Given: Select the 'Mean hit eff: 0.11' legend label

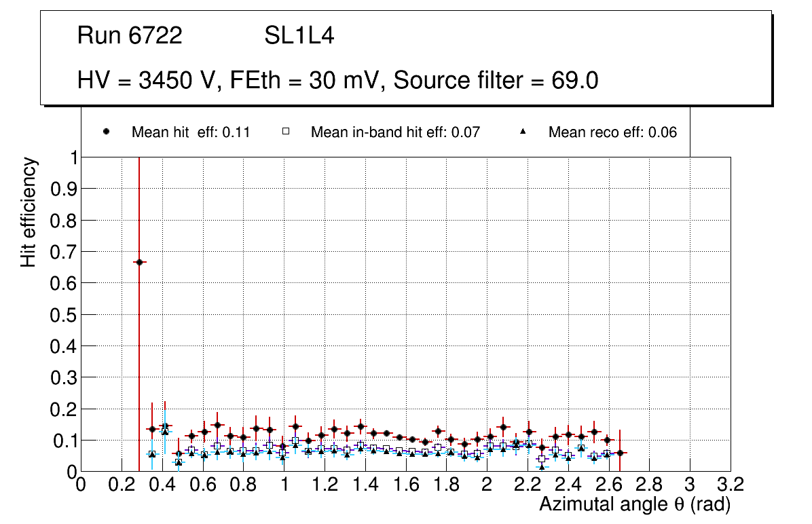Looking at the screenshot, I should click(191, 132).
